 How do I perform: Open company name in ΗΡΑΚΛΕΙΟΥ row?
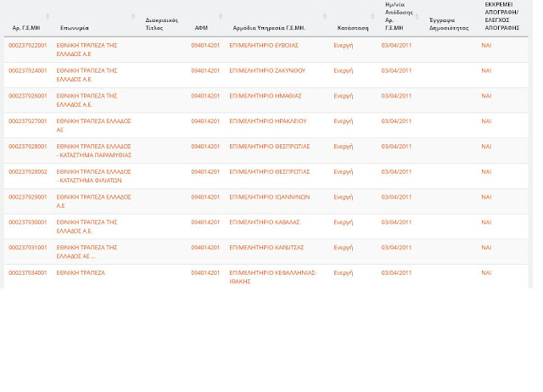(x=94, y=126)
